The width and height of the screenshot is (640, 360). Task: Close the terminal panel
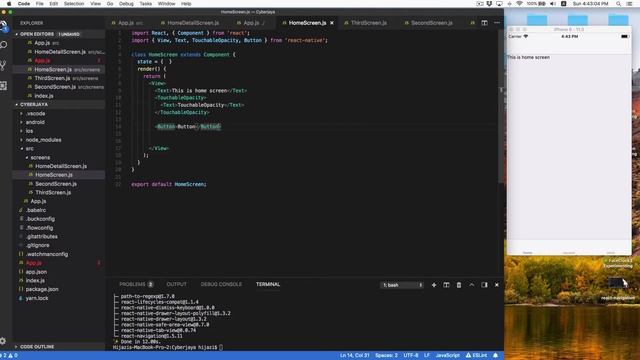coord(497,285)
